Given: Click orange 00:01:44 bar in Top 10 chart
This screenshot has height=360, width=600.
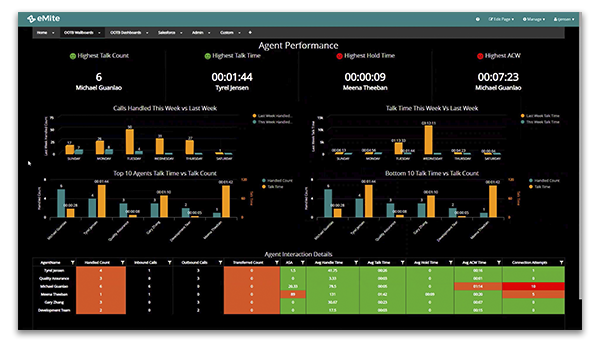Looking at the screenshot, I should click(x=101, y=201).
